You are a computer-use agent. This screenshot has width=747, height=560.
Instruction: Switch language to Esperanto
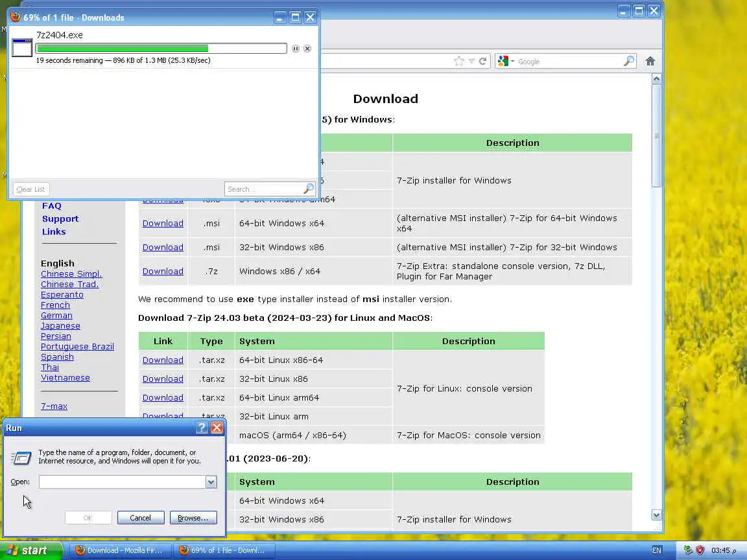62,295
